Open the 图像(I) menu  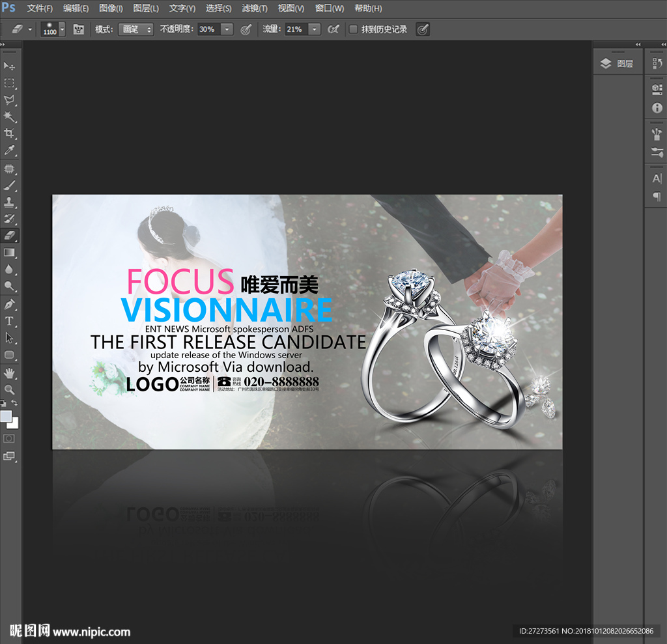click(111, 8)
